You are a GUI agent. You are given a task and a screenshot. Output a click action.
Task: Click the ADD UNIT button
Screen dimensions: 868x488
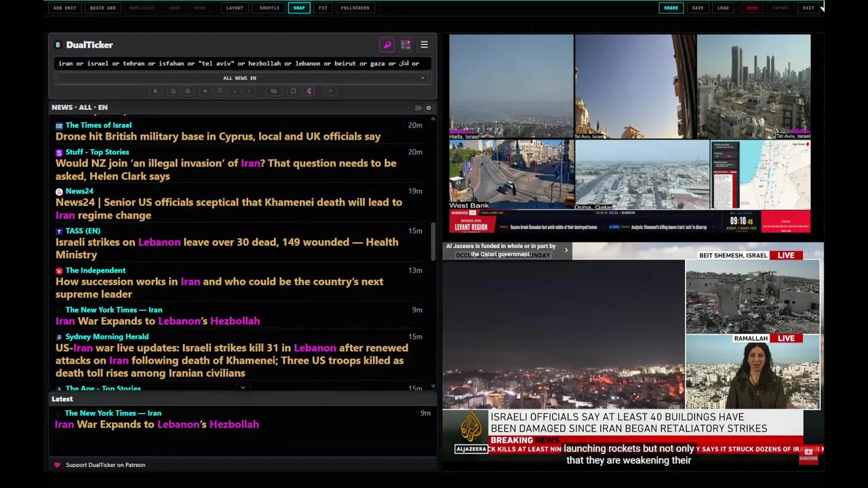coord(65,8)
